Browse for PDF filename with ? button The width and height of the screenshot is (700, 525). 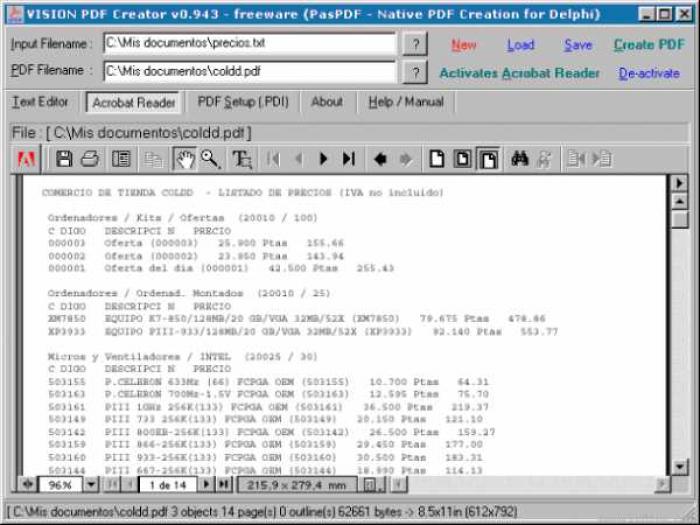(415, 72)
